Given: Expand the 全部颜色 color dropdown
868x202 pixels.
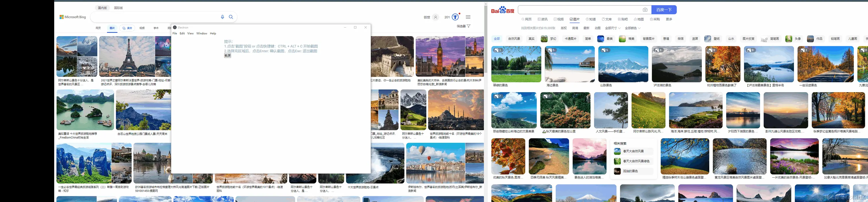Looking at the screenshot, I should click(x=632, y=28).
